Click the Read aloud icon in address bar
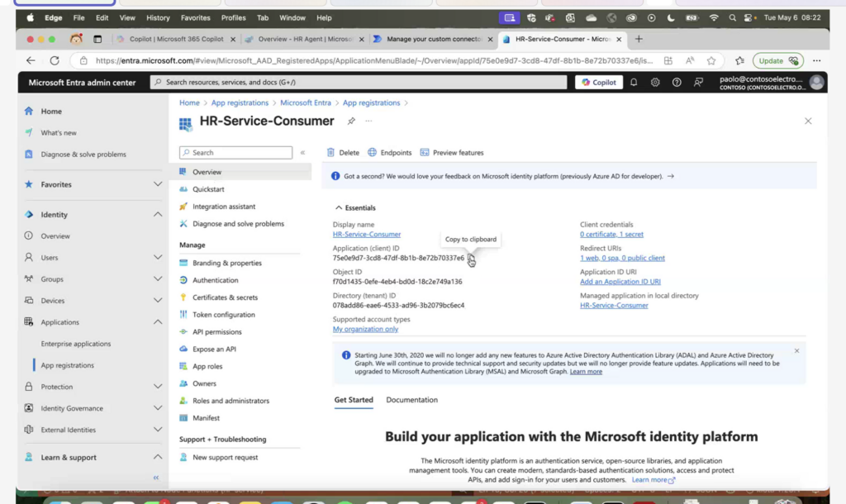846x504 pixels. 690,61
